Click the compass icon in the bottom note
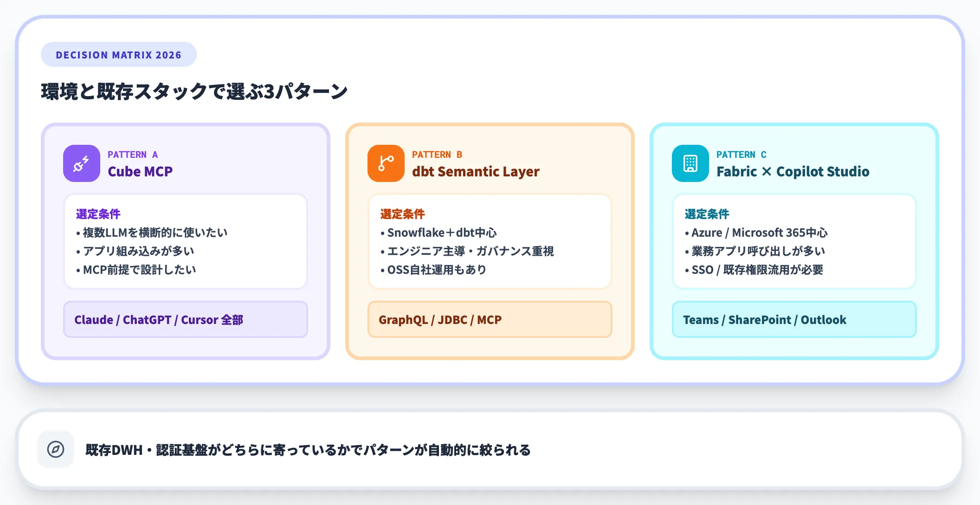This screenshot has width=980, height=505. (x=55, y=448)
